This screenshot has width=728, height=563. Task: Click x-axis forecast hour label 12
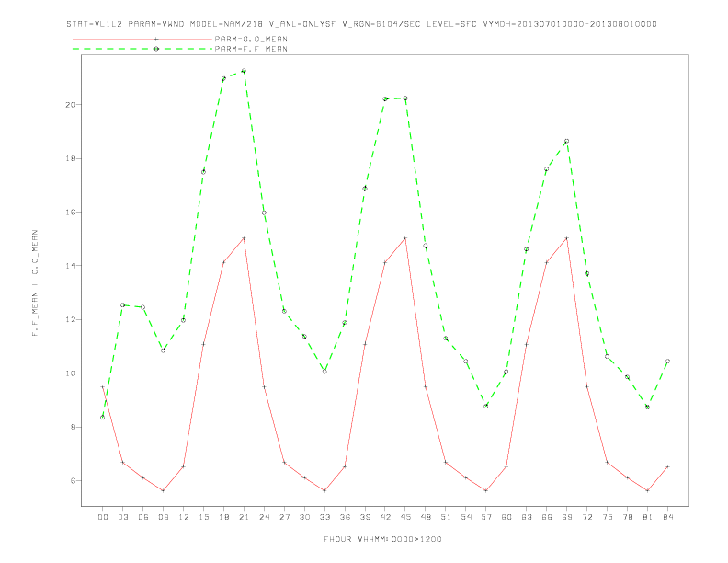(x=184, y=517)
